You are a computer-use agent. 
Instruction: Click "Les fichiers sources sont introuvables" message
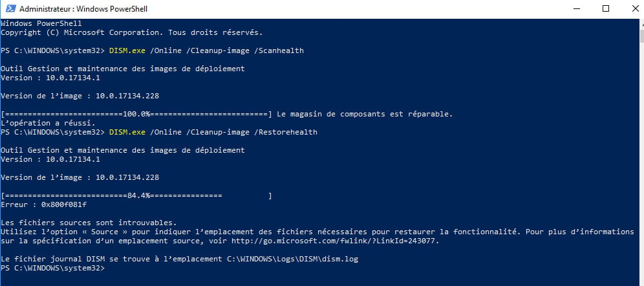[89, 223]
